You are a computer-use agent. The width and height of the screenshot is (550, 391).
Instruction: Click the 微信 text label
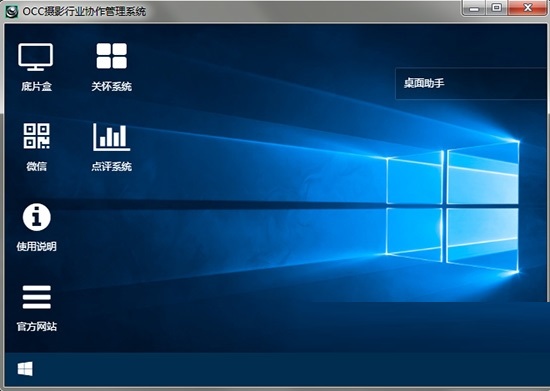click(x=36, y=166)
